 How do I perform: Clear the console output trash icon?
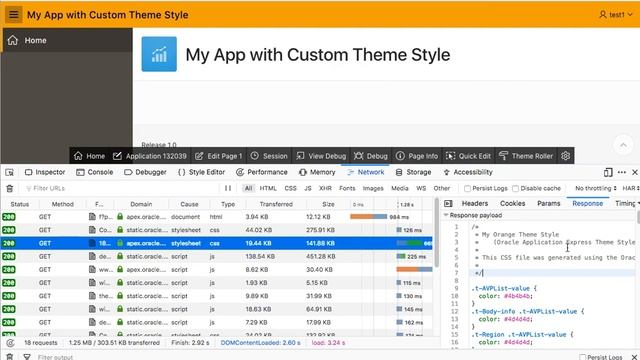coord(9,357)
